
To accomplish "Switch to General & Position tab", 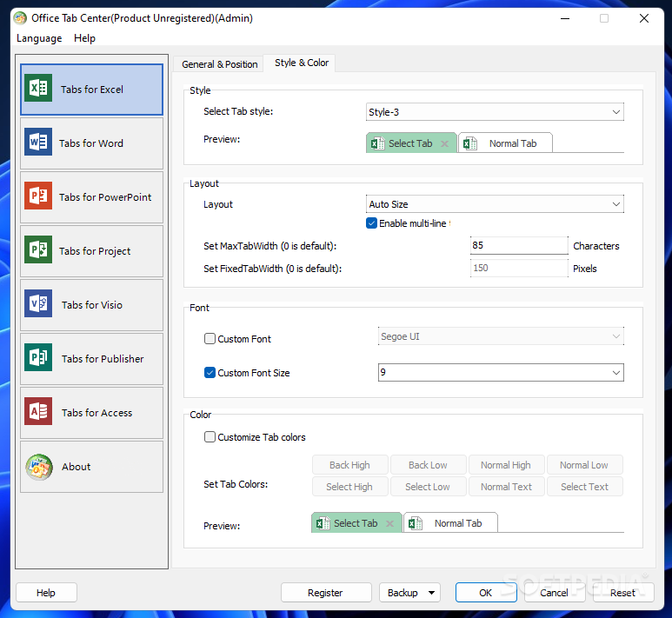I will coord(219,64).
